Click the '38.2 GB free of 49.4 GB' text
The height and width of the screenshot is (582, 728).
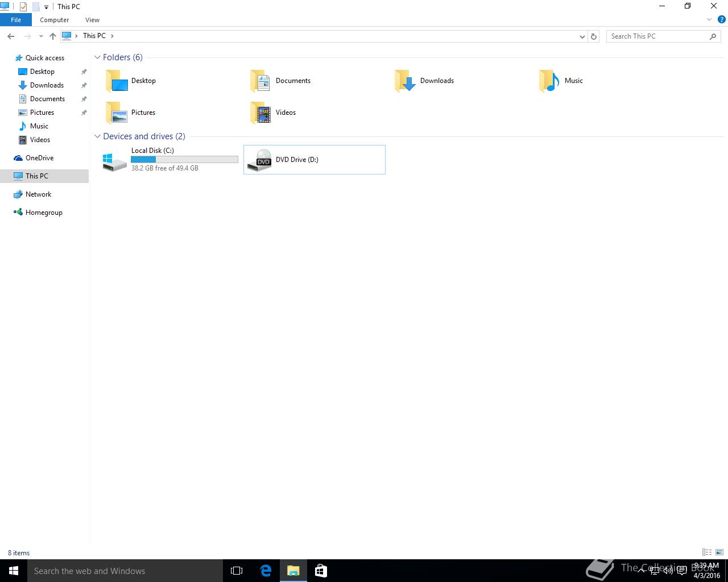(165, 168)
